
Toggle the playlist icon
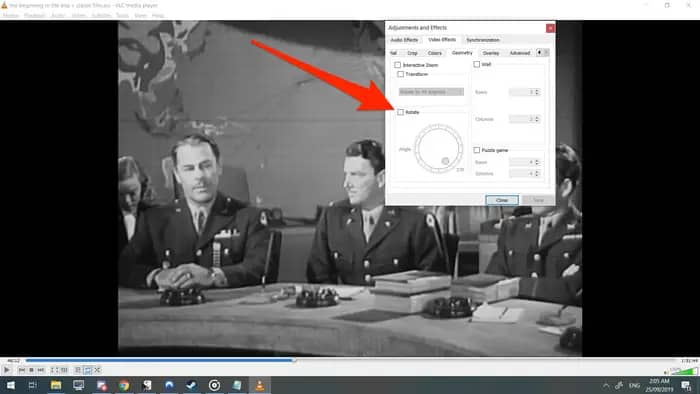78,370
